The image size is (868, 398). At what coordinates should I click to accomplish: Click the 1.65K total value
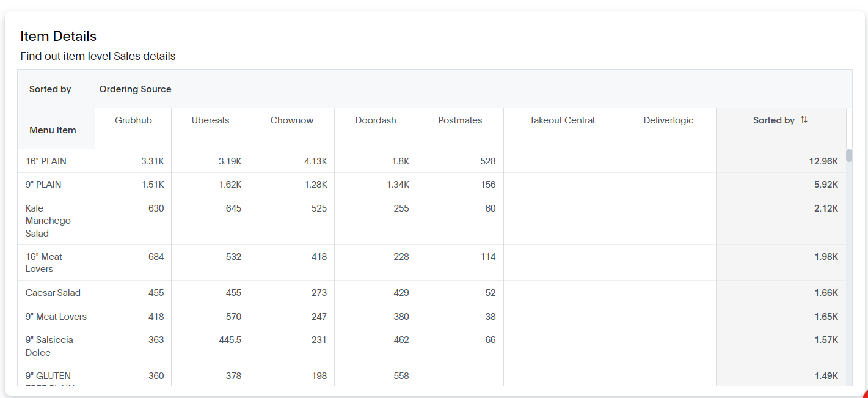coord(826,317)
